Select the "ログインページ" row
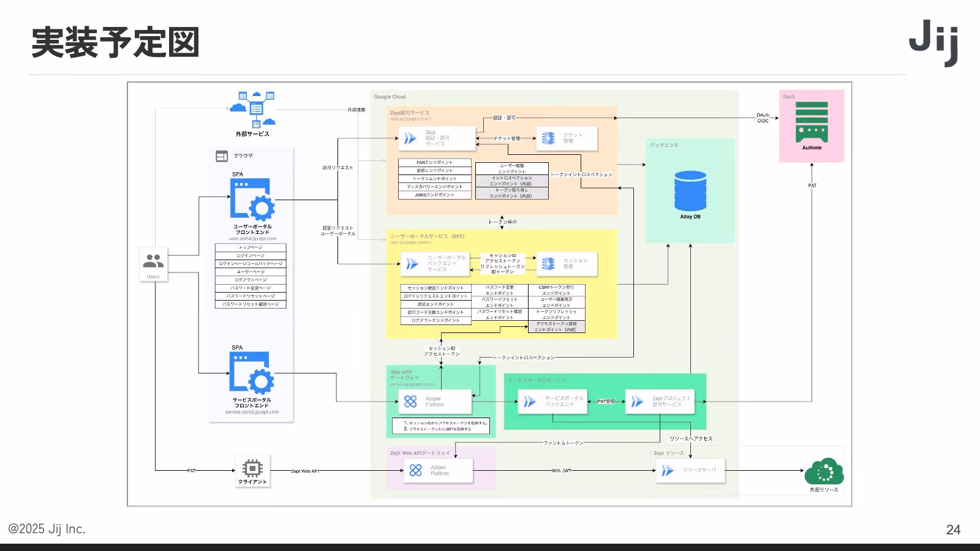980x551 pixels. pyautogui.click(x=251, y=255)
